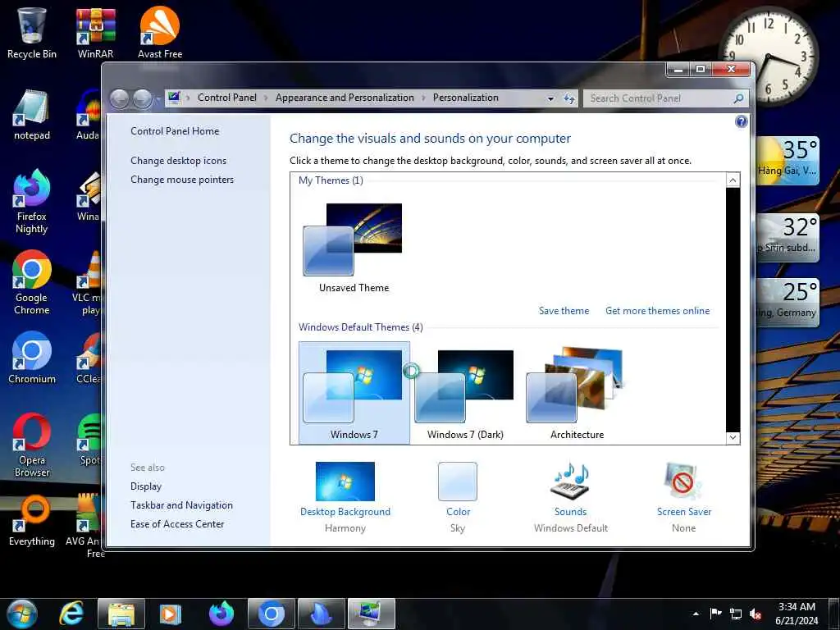Open the Display link under See also

pyautogui.click(x=146, y=486)
